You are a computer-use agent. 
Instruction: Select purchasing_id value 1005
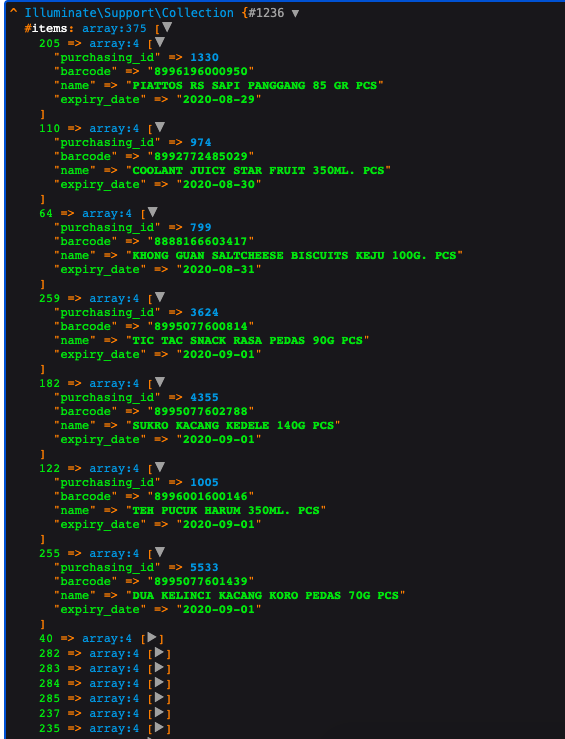point(204,483)
